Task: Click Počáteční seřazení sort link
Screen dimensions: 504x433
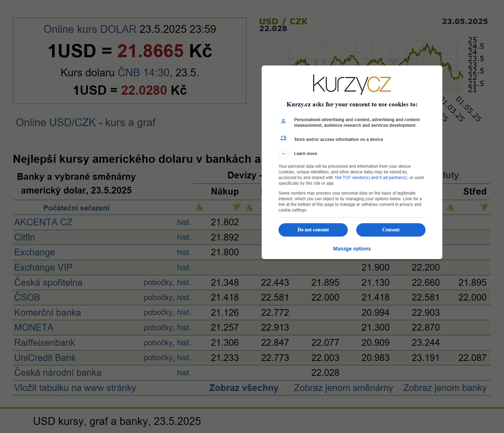Action: (76, 208)
